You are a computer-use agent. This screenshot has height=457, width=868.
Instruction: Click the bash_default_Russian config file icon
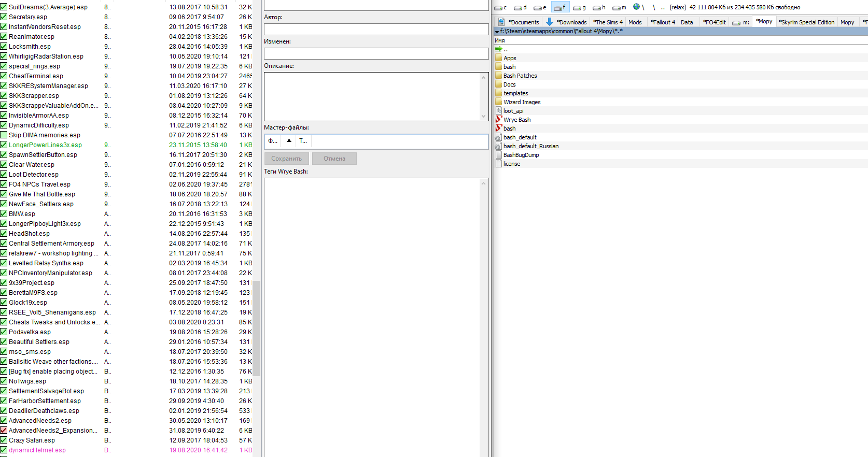pyautogui.click(x=498, y=146)
